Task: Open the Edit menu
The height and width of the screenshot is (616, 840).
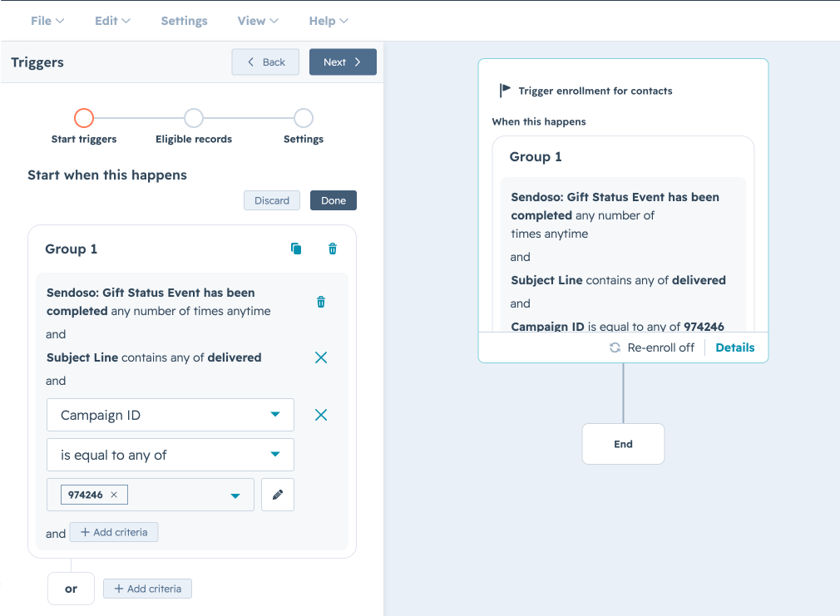Action: coord(112,21)
